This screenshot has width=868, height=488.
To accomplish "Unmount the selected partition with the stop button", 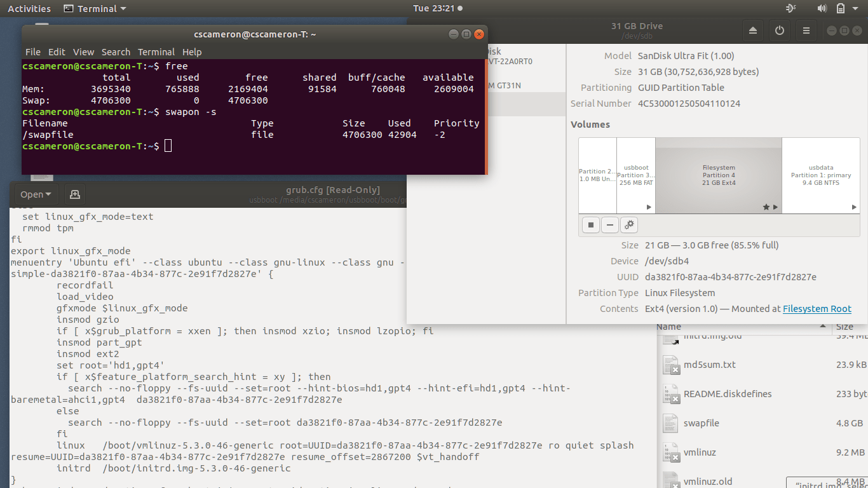I will 590,225.
